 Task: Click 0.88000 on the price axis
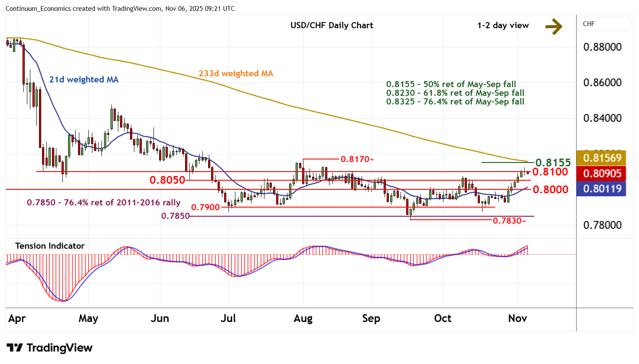click(602, 47)
